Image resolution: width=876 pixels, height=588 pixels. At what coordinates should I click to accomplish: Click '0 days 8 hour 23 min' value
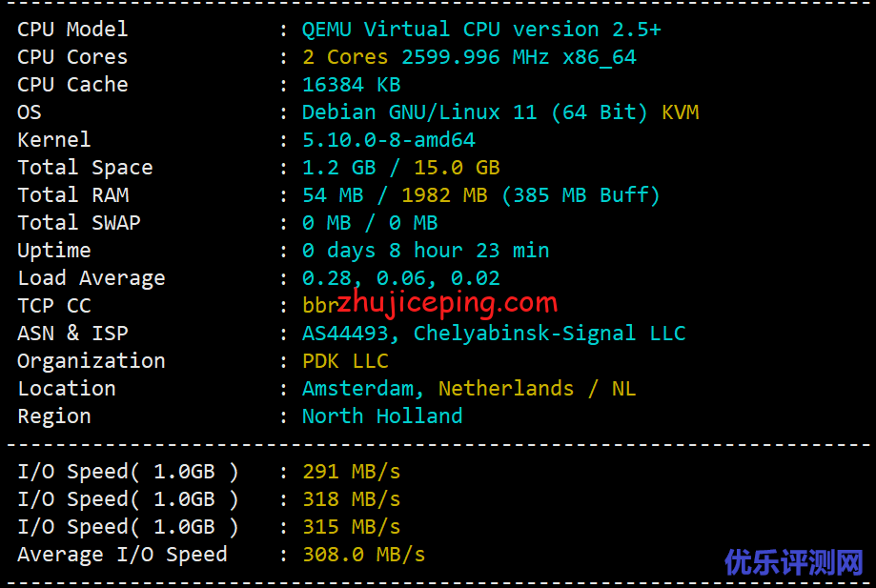pyautogui.click(x=426, y=251)
